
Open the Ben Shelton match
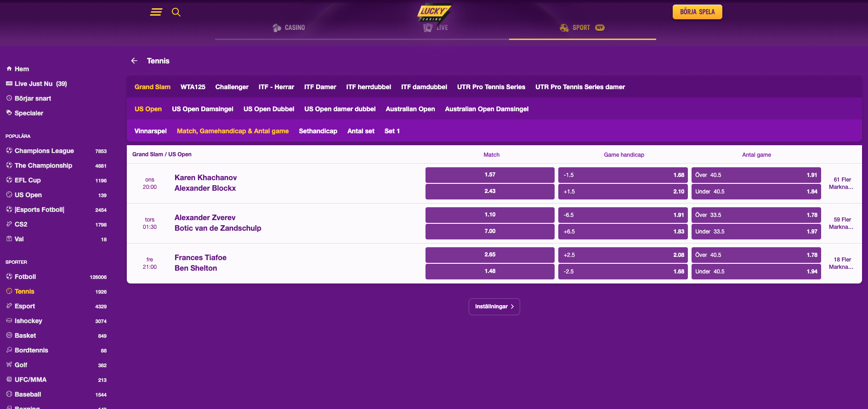pyautogui.click(x=196, y=268)
